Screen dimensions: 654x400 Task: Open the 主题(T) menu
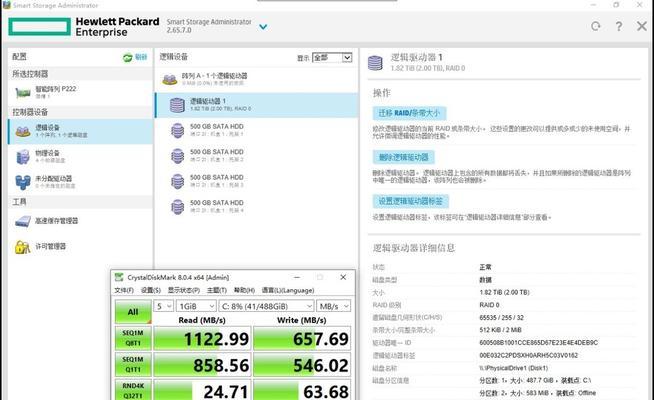pyautogui.click(x=217, y=290)
